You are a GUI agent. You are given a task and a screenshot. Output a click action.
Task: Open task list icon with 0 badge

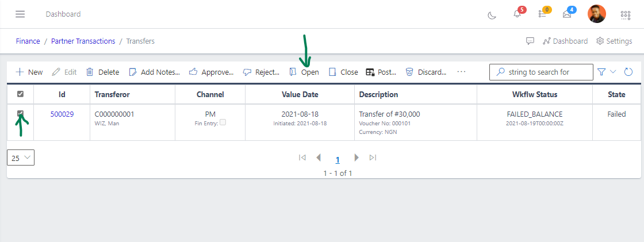543,14
